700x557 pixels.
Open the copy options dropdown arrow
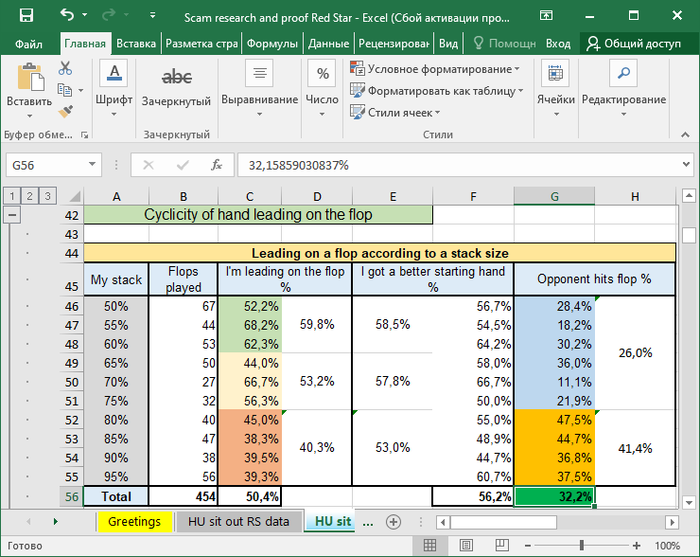point(81,91)
